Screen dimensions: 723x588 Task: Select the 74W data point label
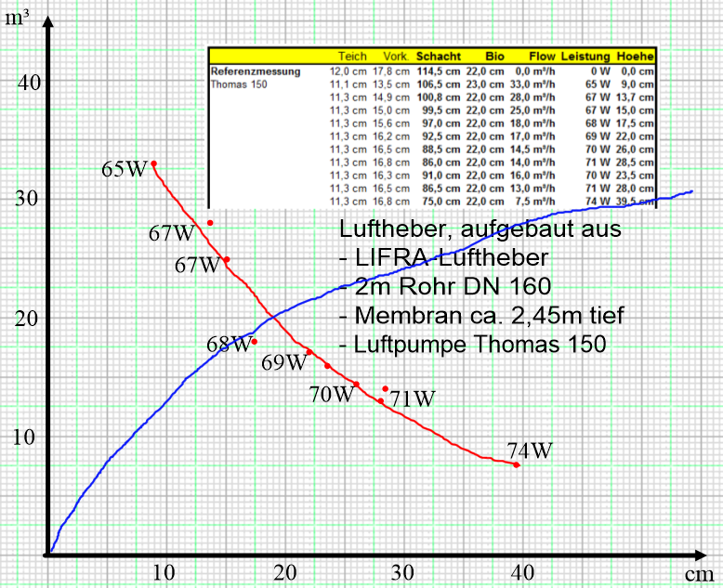coord(530,451)
